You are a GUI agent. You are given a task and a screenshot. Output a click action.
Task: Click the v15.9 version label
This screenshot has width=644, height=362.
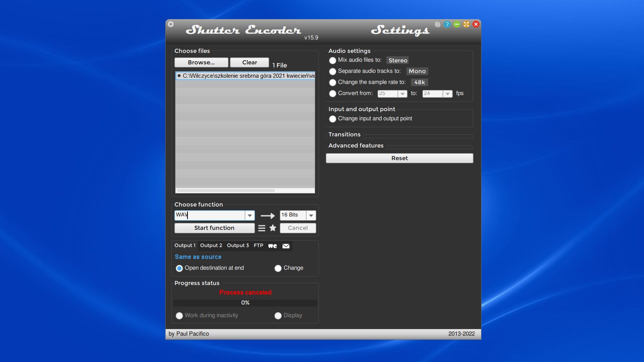point(311,38)
